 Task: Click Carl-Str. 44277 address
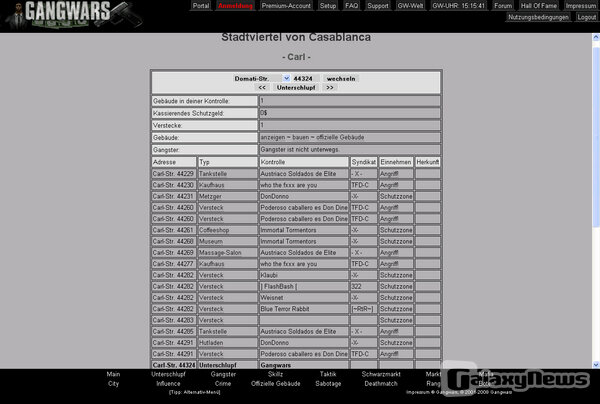[173, 264]
